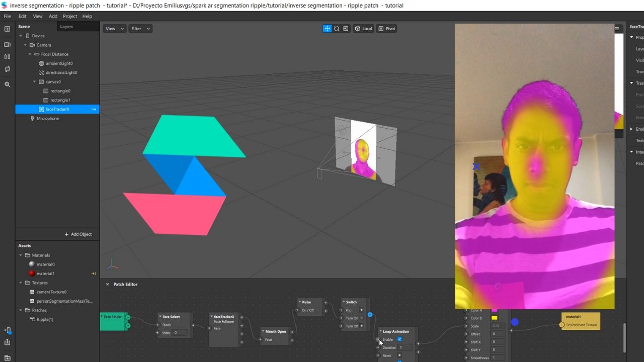
Task: Switch to the Layers tab
Action: [x=66, y=26]
